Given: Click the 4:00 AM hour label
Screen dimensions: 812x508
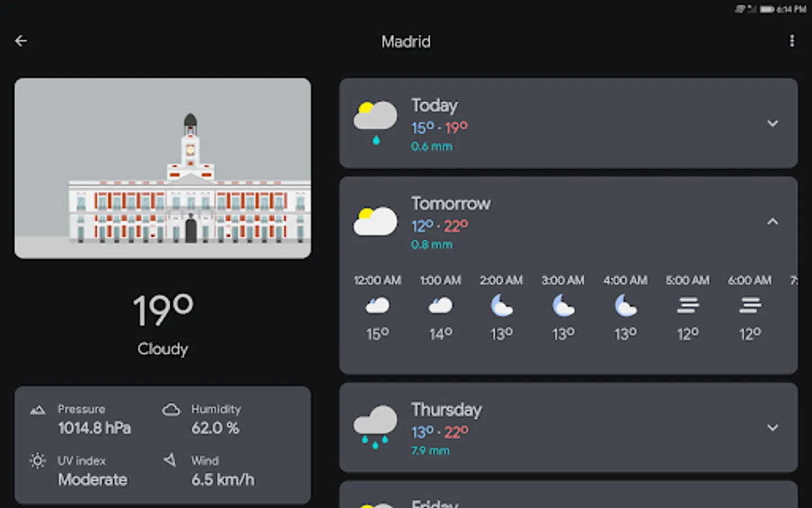Looking at the screenshot, I should coord(625,280).
